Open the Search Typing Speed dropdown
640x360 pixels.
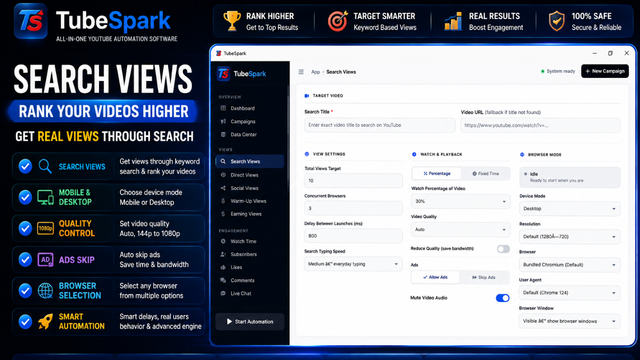(353, 264)
